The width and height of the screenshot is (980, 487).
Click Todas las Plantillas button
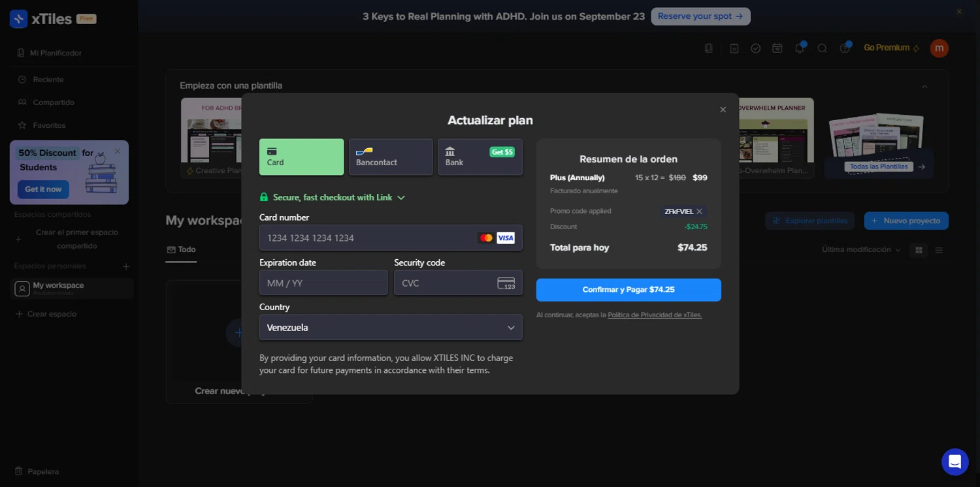pyautogui.click(x=879, y=166)
